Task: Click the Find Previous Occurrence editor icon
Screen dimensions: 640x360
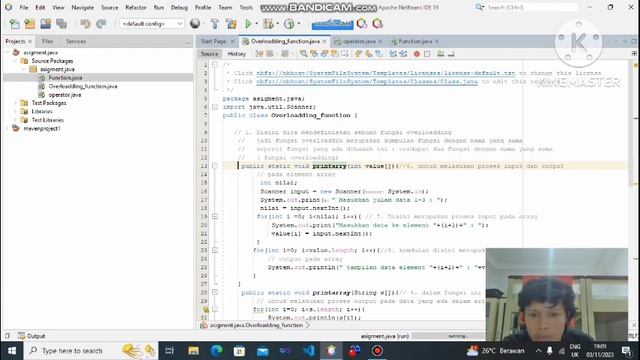Action: pos(314,54)
